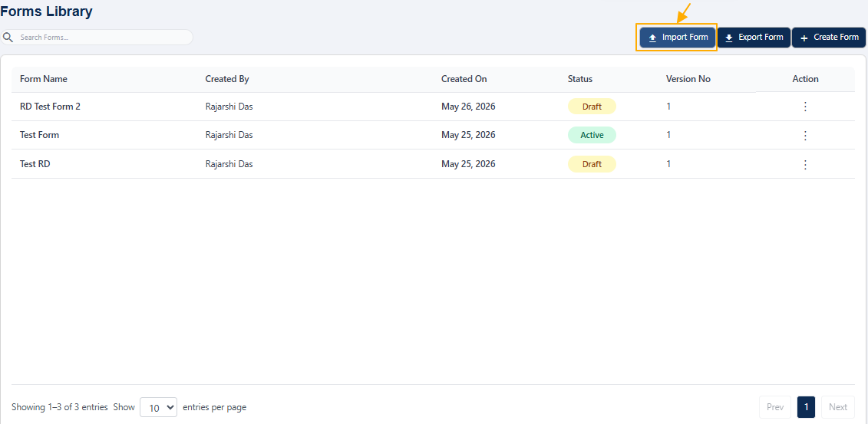Click version number in Test Form row

tap(668, 135)
